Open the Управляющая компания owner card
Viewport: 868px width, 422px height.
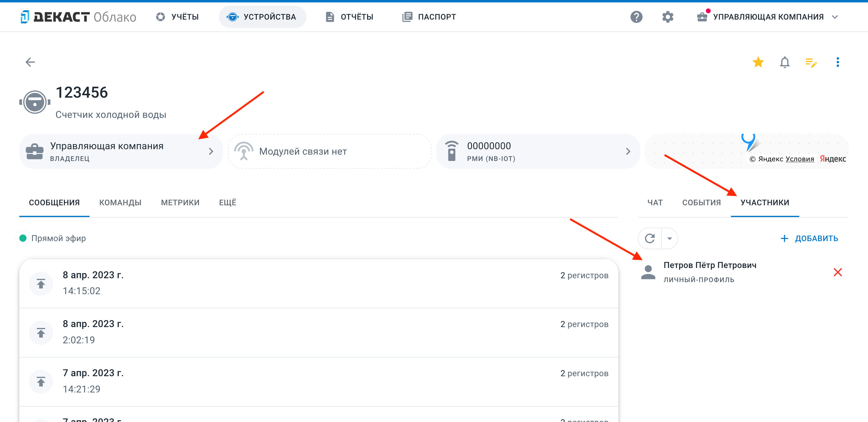pyautogui.click(x=121, y=151)
